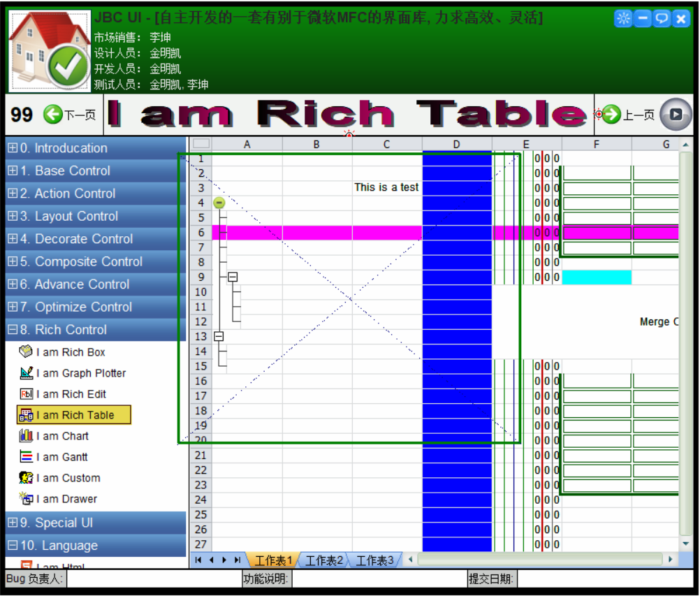Viewport: 700px width, 596px height.
Task: Go to next page with the 下一页 button
Action: tap(70, 115)
